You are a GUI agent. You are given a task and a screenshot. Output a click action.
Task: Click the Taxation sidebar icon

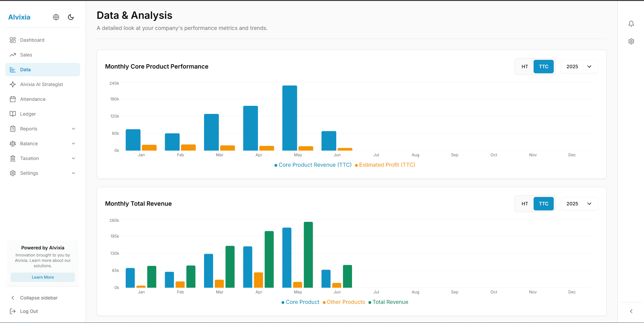13,158
